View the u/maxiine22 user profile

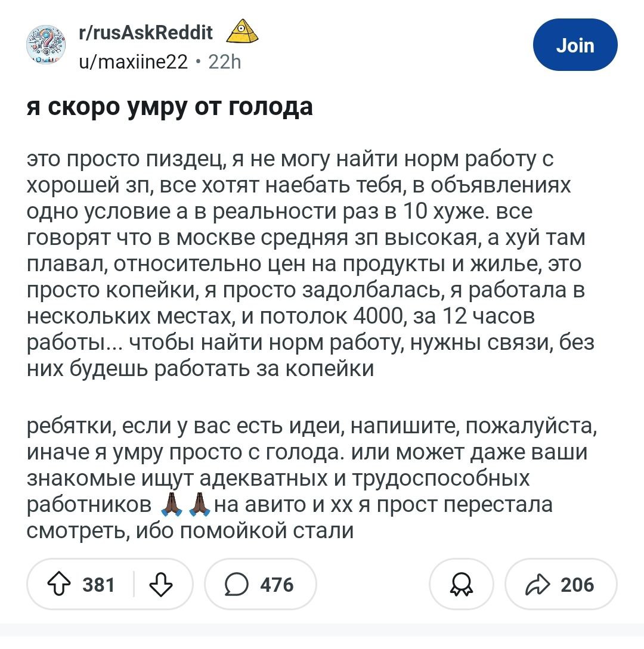click(133, 61)
